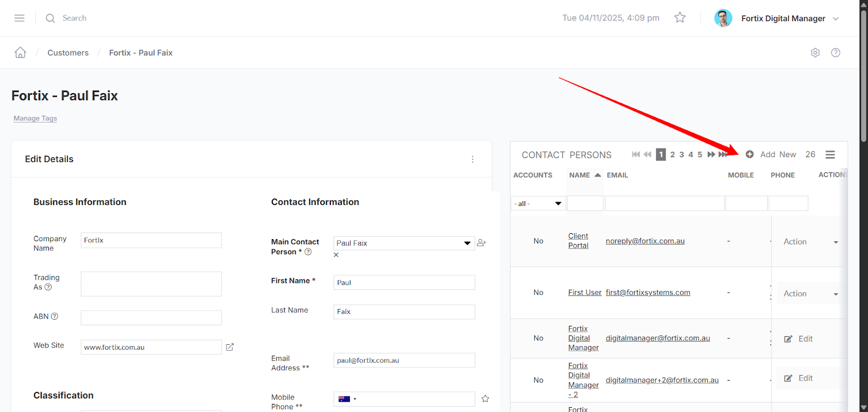Open the First User contact link
The image size is (868, 412).
tap(585, 292)
